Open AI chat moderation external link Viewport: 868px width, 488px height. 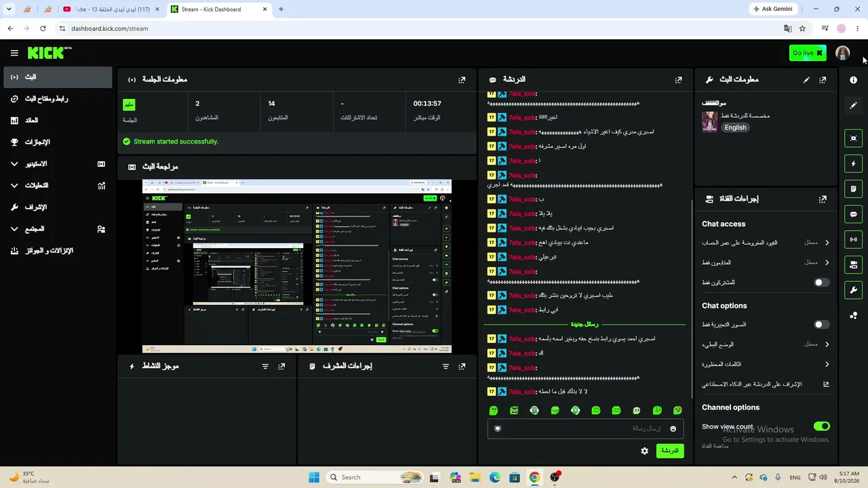coord(826,384)
